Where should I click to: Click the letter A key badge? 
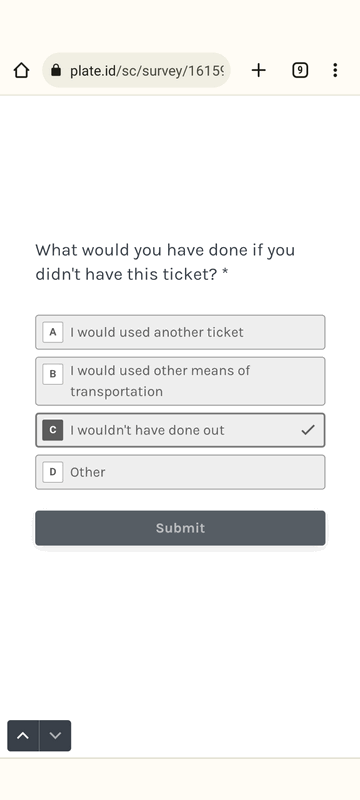(53, 332)
